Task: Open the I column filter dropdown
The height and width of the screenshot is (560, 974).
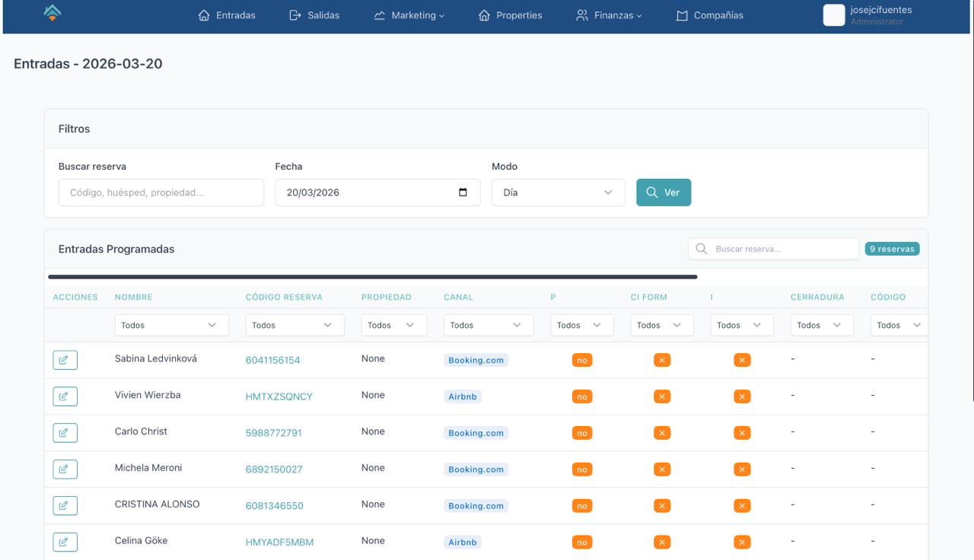Action: coord(742,325)
